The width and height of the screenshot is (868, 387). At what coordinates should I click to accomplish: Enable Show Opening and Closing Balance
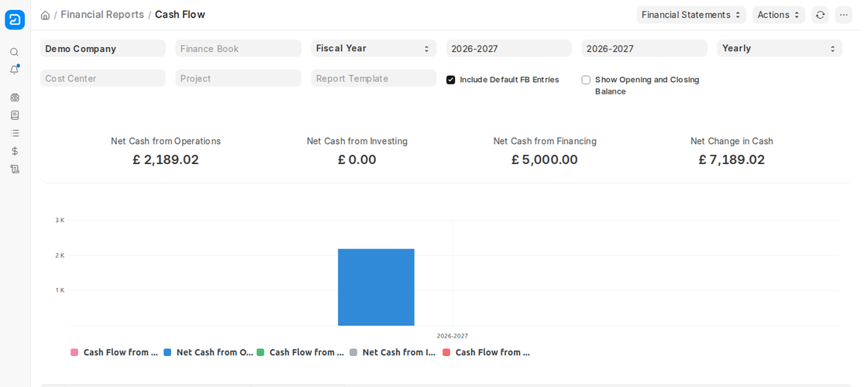[586, 80]
